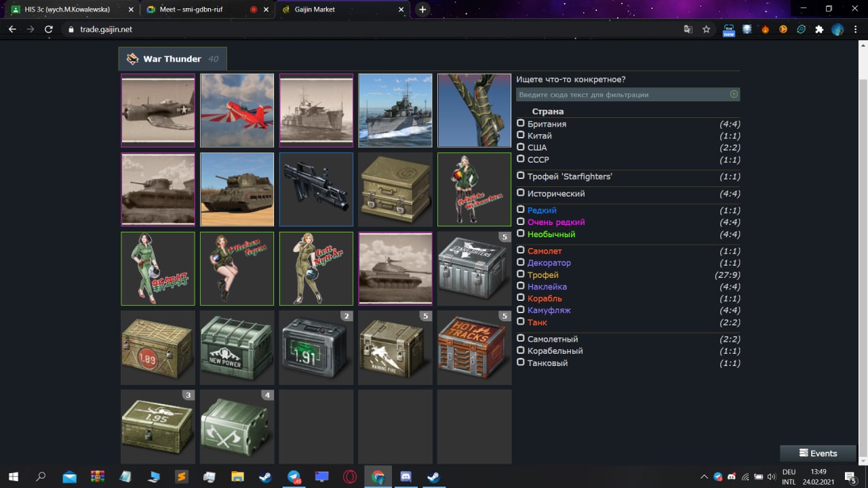Screen dimensions: 868x488
Task: Toggle the СССР country filter
Action: tap(521, 159)
